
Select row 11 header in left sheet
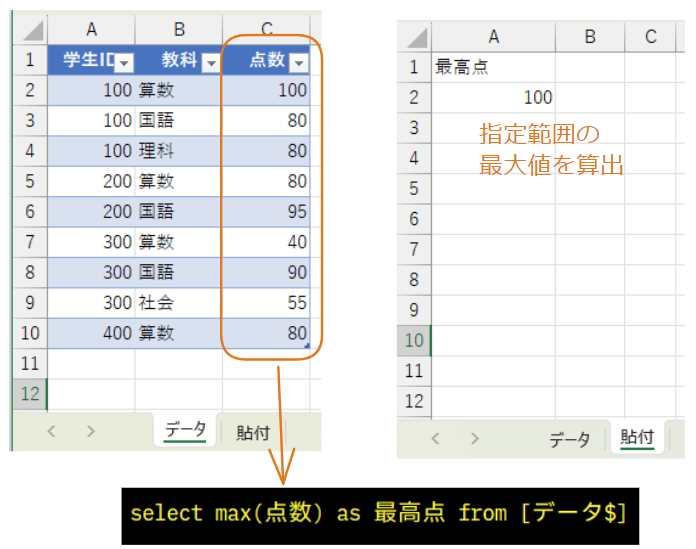30,364
